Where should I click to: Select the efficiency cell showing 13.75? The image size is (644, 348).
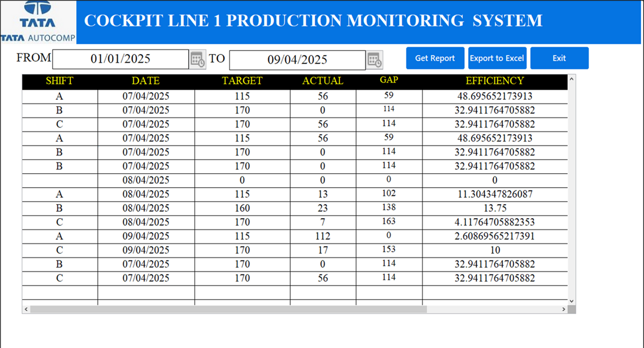pyautogui.click(x=494, y=208)
